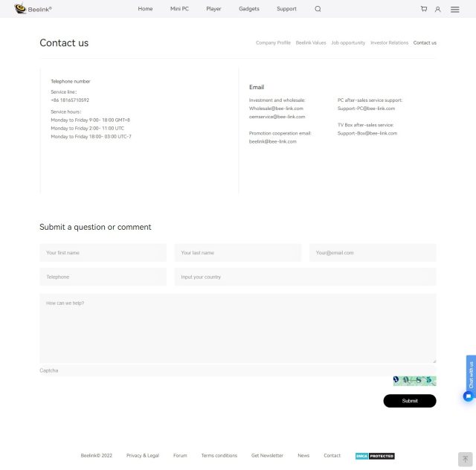476x470 pixels.
Task: Focus the Your first name field
Action: [x=103, y=253]
